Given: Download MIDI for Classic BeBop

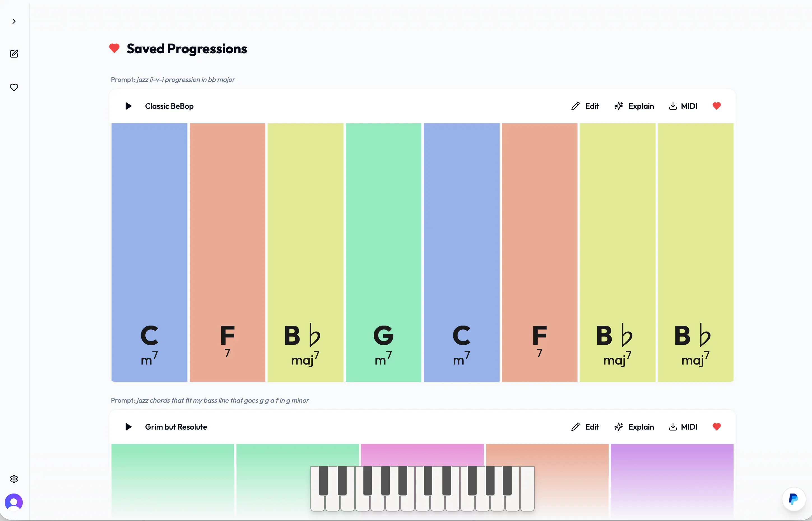Looking at the screenshot, I should pos(683,106).
